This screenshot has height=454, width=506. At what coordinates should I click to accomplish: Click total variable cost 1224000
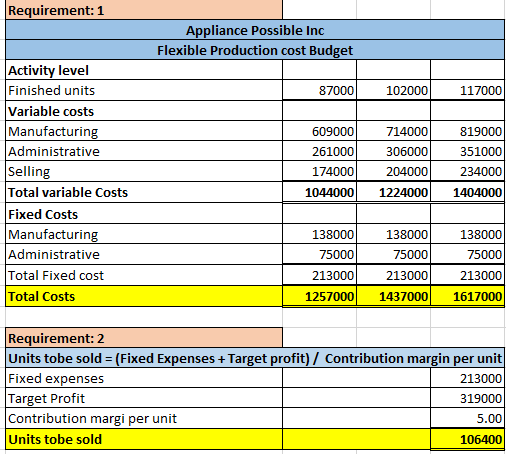pos(393,192)
